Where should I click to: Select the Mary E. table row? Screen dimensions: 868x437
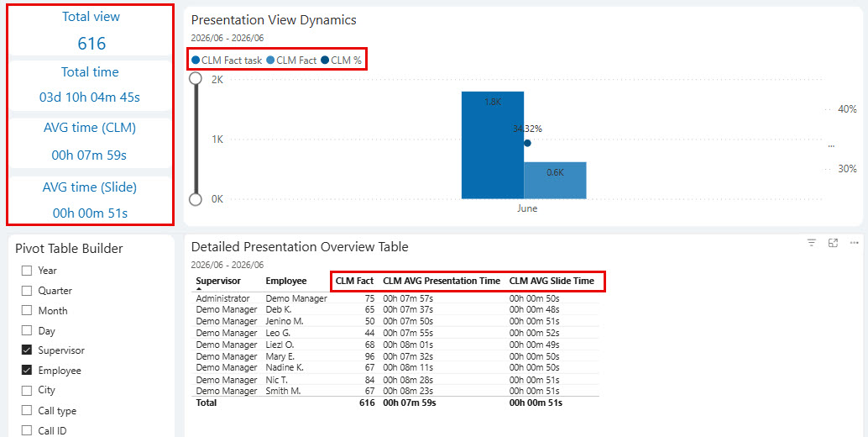396,356
